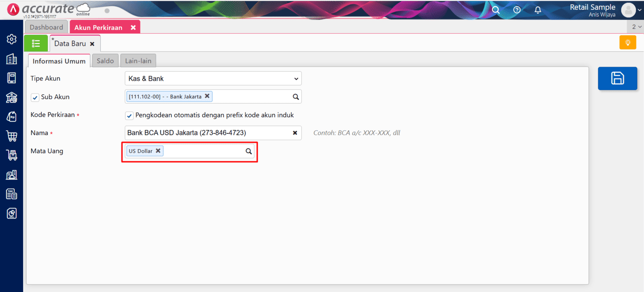Click the orange lightbulb tips icon

(627, 43)
